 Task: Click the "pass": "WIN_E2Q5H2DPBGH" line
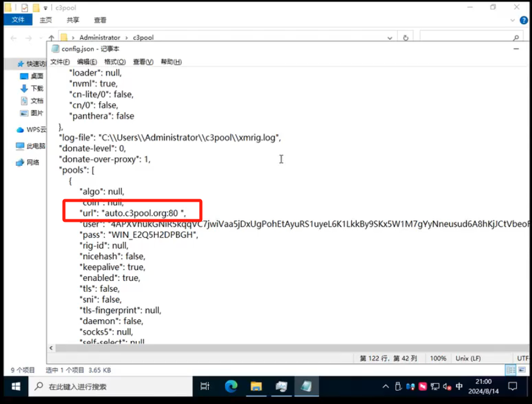pos(139,235)
